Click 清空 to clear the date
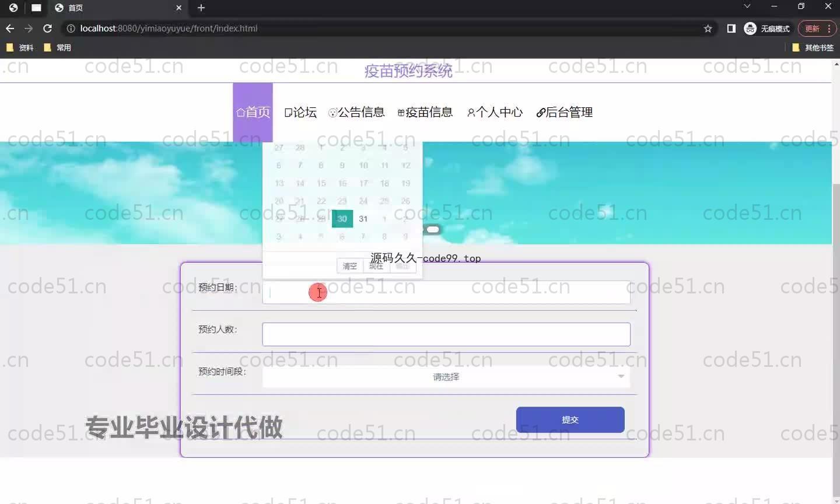This screenshot has height=504, width=840. [x=350, y=266]
